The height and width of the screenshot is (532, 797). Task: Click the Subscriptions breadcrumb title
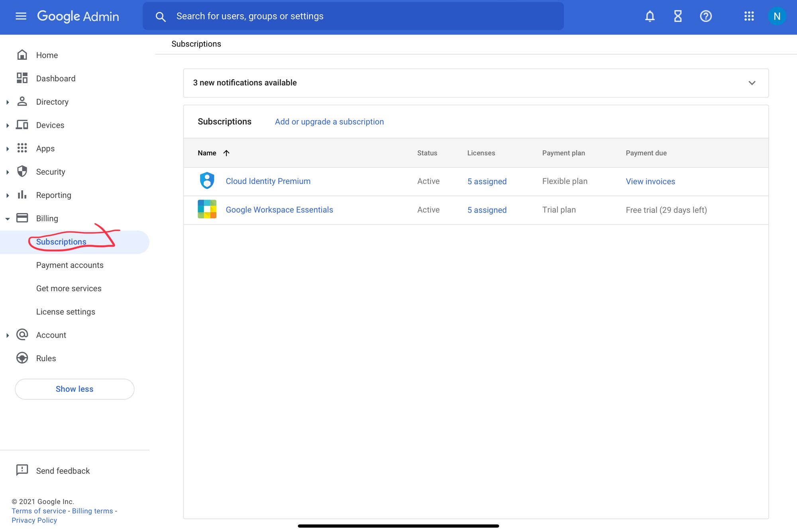(x=196, y=44)
